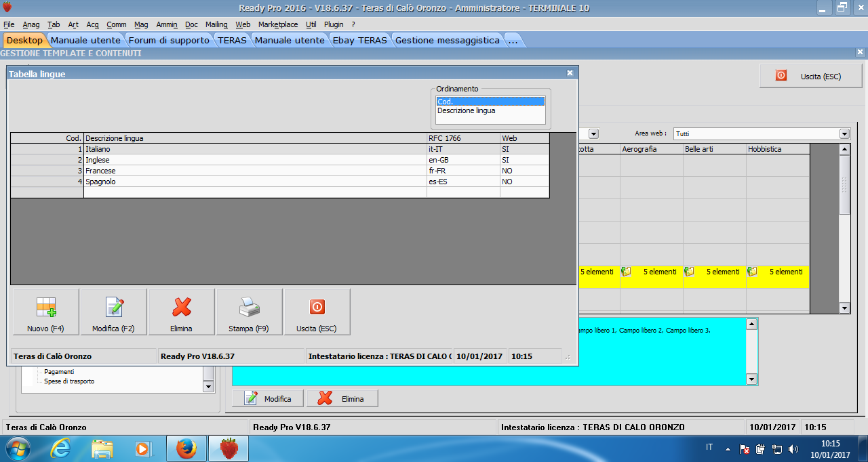Open the Tab menu

pyautogui.click(x=54, y=24)
